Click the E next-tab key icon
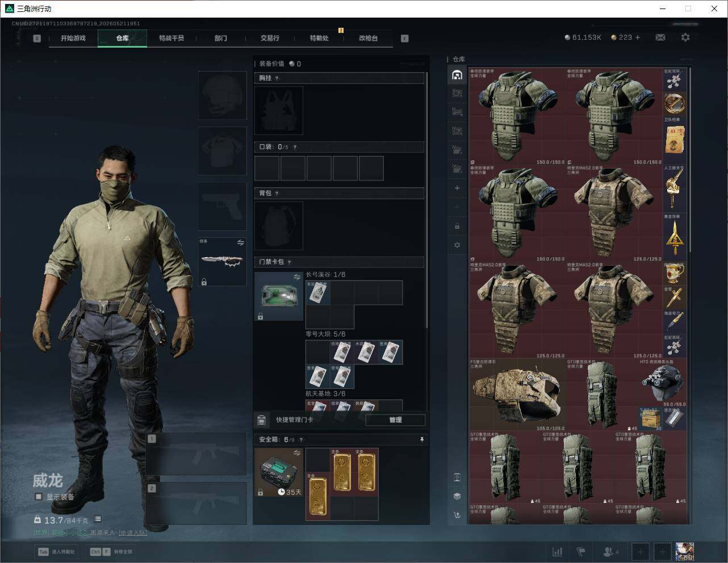Screen dimensions: 728x563 coord(405,39)
